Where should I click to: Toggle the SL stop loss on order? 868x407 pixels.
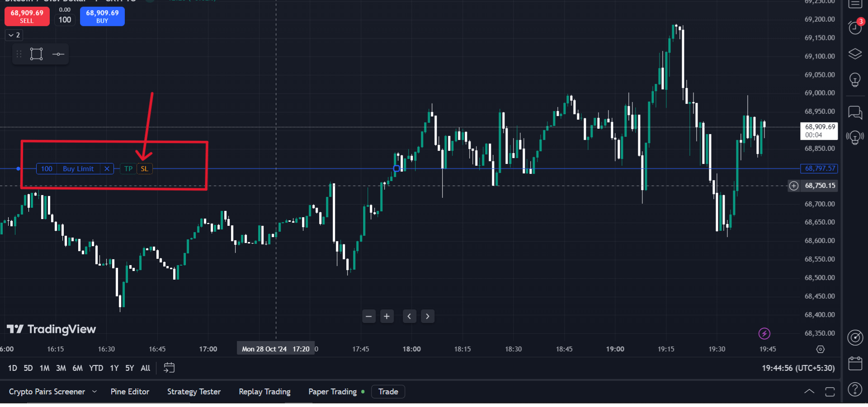click(145, 169)
